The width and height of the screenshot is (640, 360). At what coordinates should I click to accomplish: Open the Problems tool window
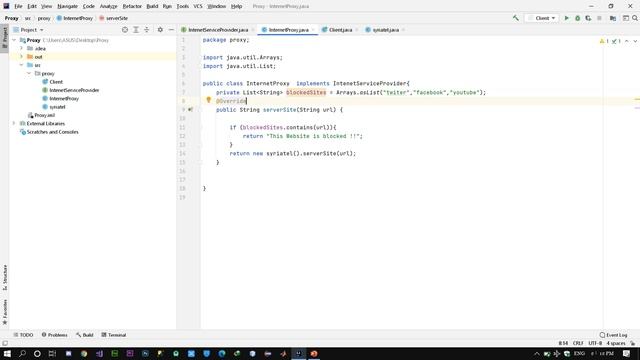[54, 335]
